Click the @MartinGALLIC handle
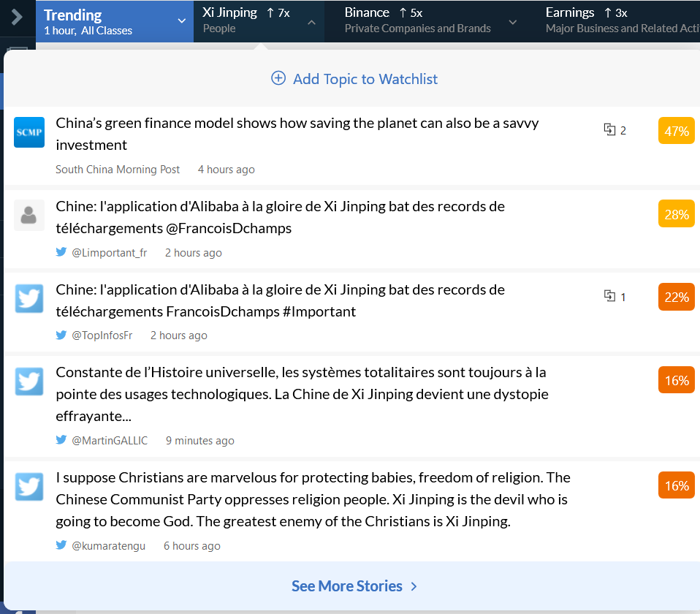The width and height of the screenshot is (700, 614). point(110,441)
